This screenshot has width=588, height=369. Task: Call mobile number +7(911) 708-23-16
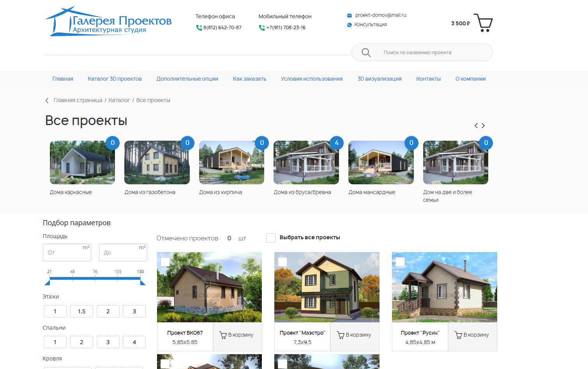pos(286,28)
